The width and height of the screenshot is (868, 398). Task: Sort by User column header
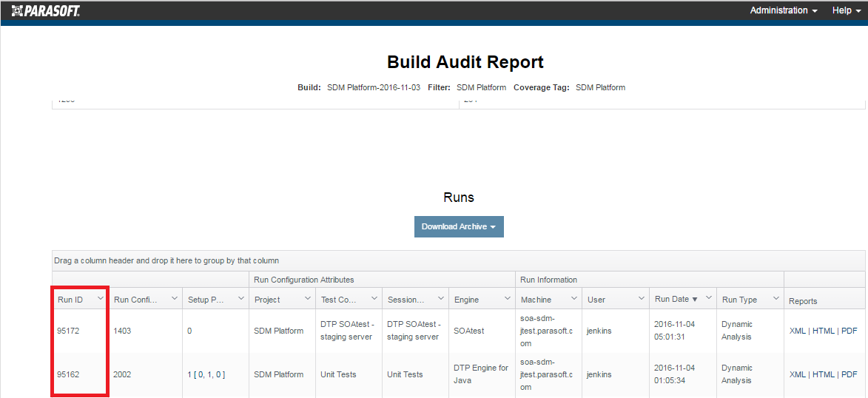tap(596, 300)
